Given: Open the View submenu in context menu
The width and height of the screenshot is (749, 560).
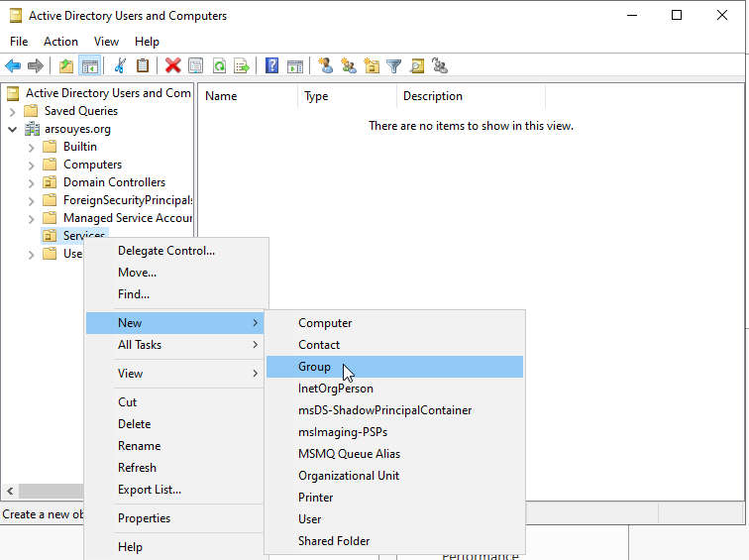Looking at the screenshot, I should (x=174, y=374).
